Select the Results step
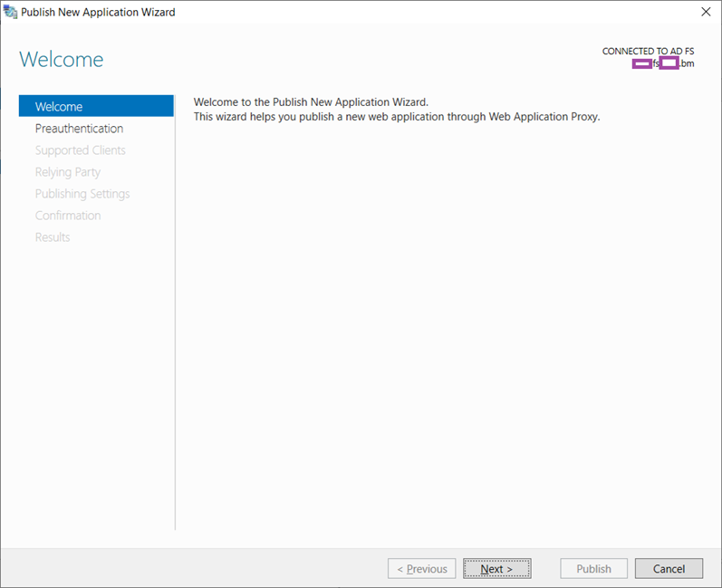This screenshot has width=722, height=588. coord(53,237)
